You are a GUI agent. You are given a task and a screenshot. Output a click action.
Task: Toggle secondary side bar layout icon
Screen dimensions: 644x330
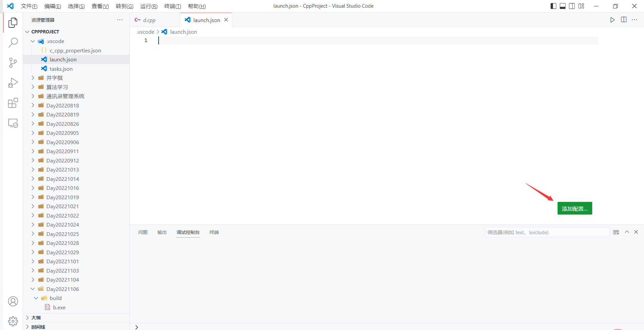pos(572,6)
